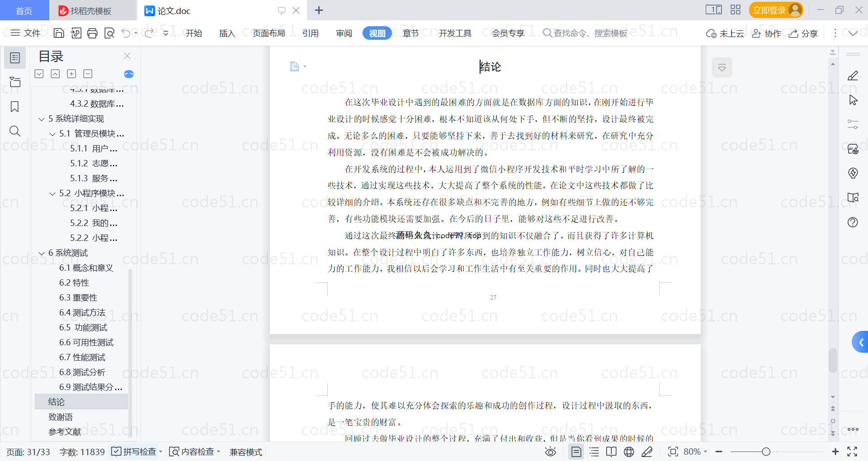Click the page layout view icon
The width and height of the screenshot is (868, 461).
[576, 452]
